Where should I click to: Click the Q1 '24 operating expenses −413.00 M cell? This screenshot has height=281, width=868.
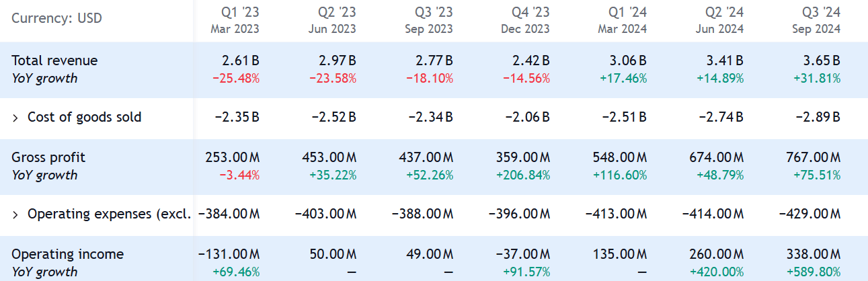616,214
